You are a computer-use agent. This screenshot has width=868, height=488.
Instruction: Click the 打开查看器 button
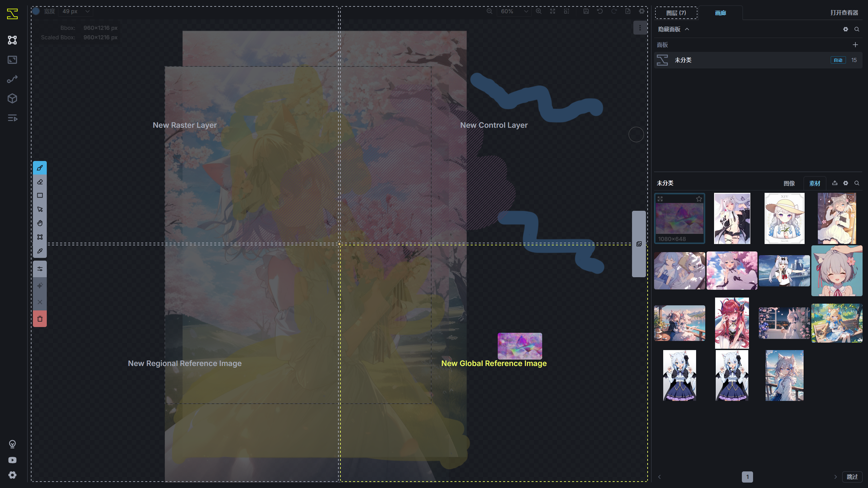pyautogui.click(x=844, y=13)
